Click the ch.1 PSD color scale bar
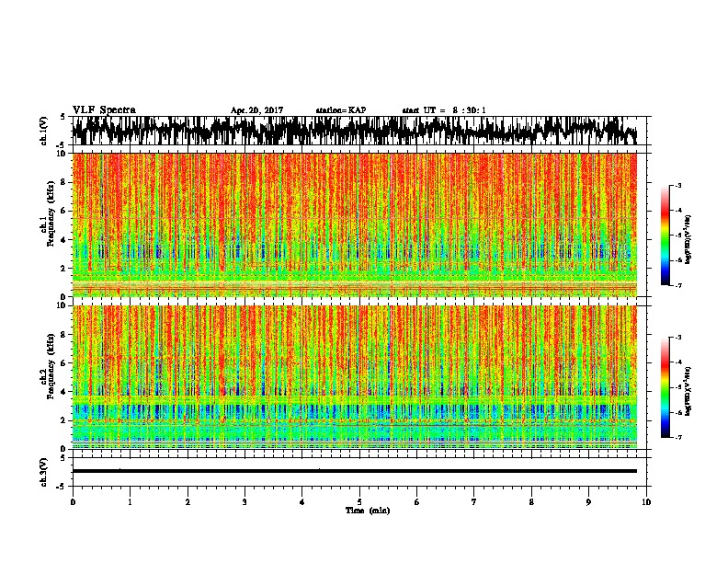Screen dimensions: 728x563 (665, 236)
